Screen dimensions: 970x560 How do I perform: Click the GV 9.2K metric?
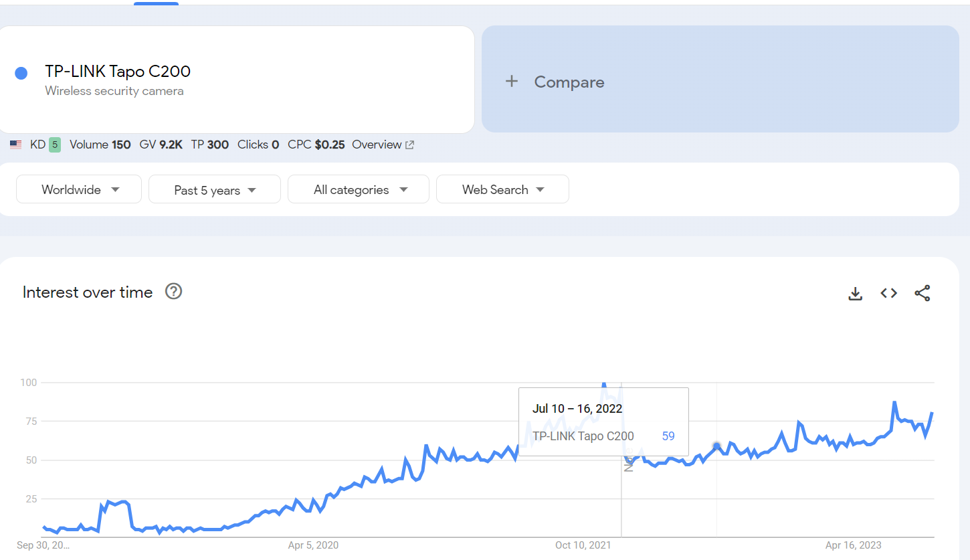click(161, 145)
